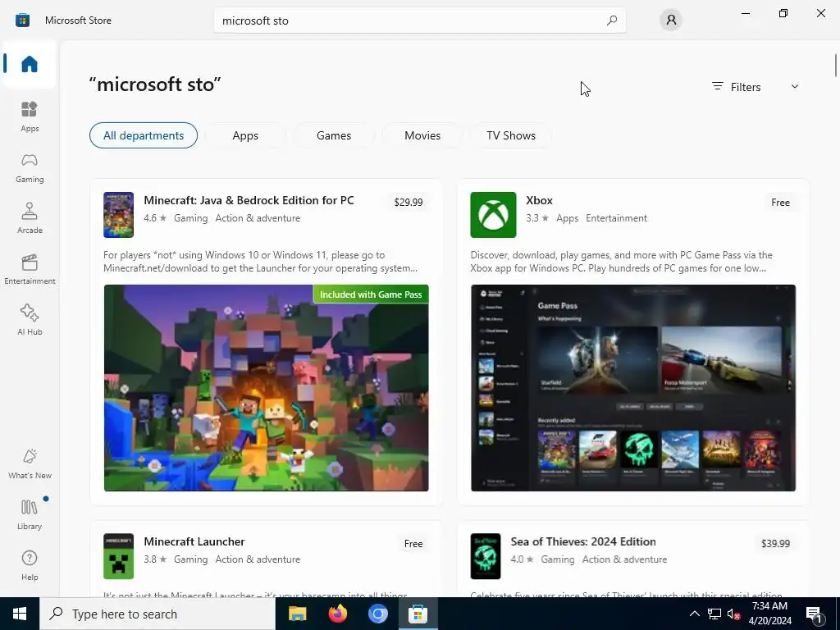Click the Included with Game Pass badge
The width and height of the screenshot is (840, 630).
371,294
